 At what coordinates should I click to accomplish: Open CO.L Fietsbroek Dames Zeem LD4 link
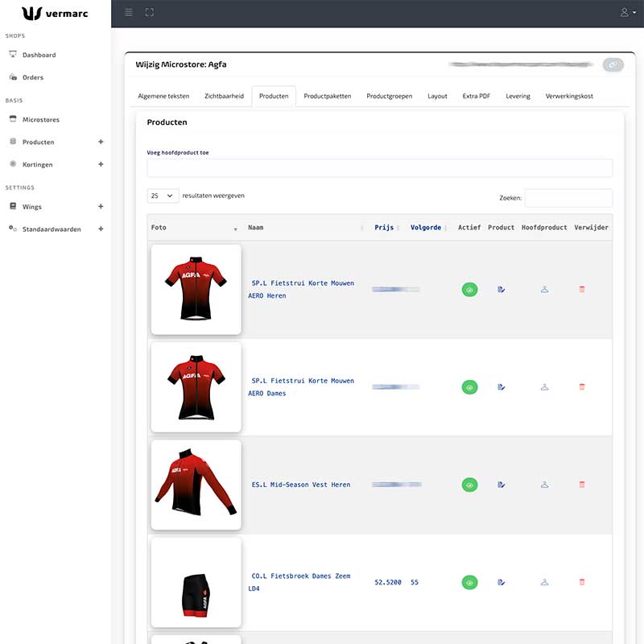pyautogui.click(x=299, y=582)
